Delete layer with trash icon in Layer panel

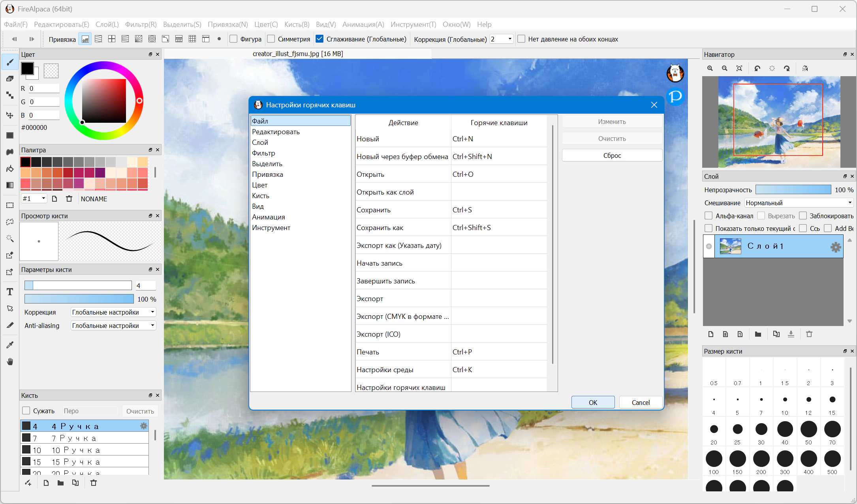point(809,334)
